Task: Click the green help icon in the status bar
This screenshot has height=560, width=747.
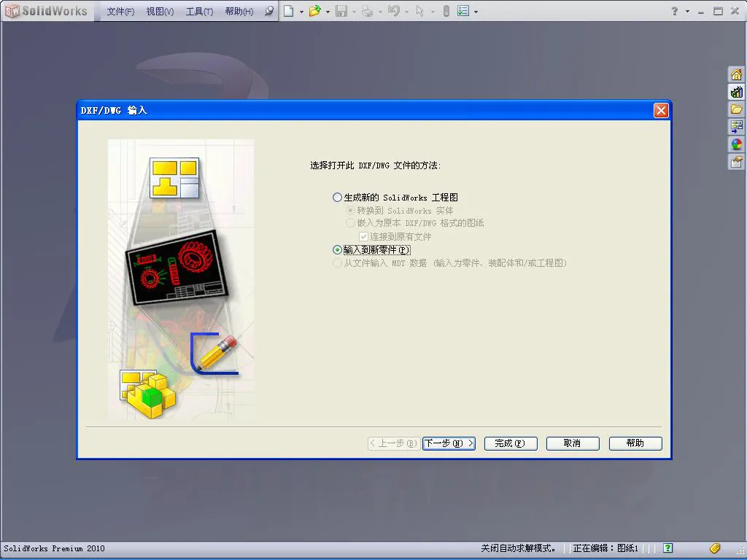Action: (668, 548)
